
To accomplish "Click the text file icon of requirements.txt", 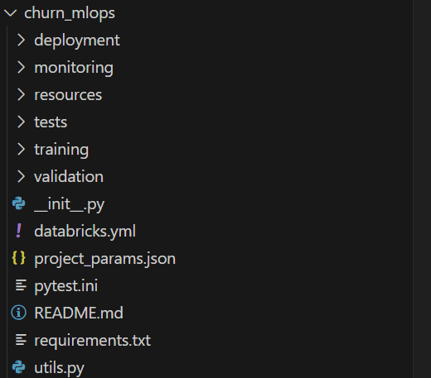I will pos(21,340).
